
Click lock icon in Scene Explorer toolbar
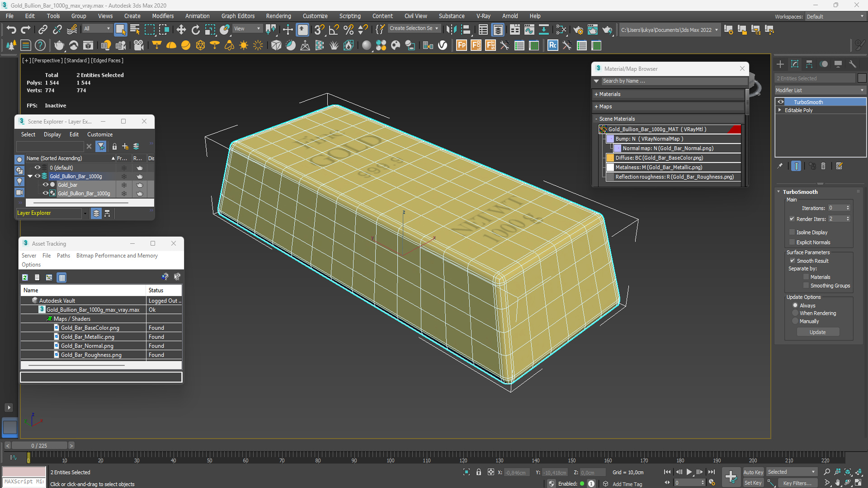114,146
